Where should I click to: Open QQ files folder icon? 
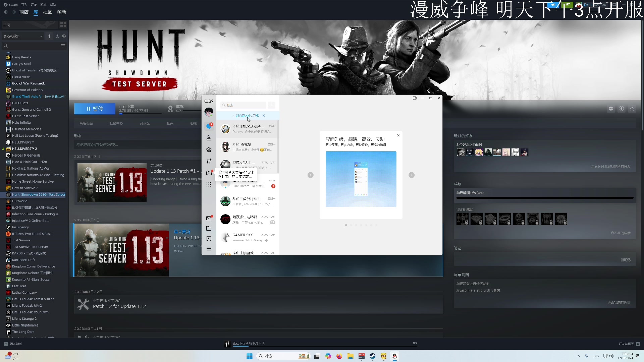pos(209,228)
